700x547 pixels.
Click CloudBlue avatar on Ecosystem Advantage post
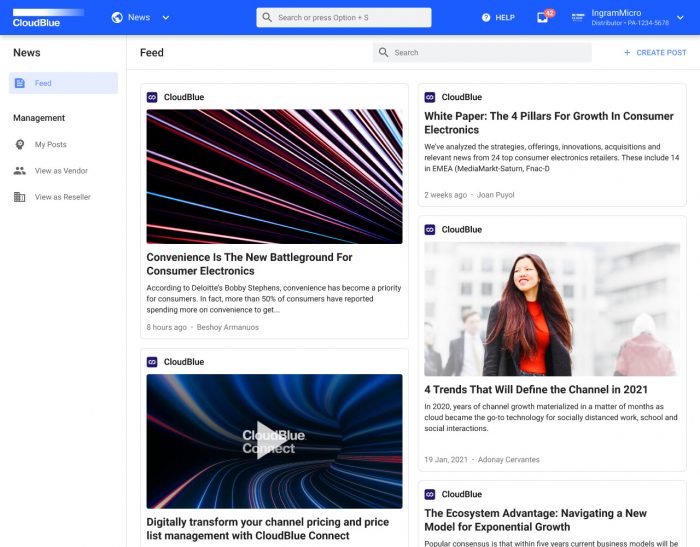point(430,494)
